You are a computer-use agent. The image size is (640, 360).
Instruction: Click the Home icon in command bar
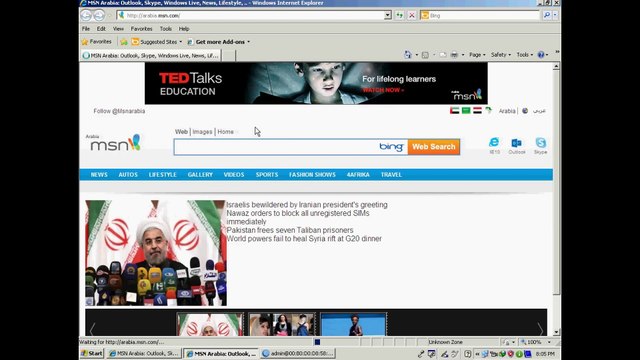(407, 55)
